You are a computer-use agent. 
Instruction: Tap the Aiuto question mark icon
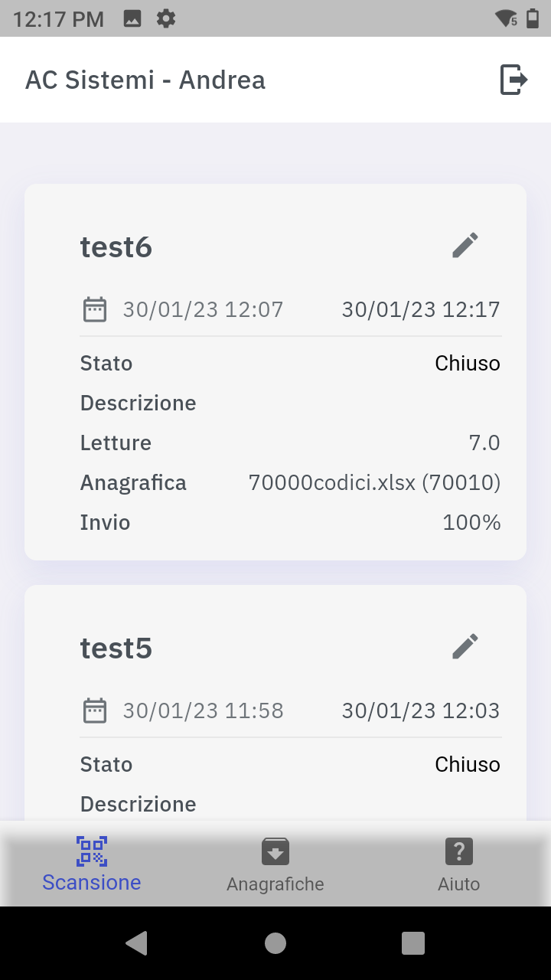[458, 851]
